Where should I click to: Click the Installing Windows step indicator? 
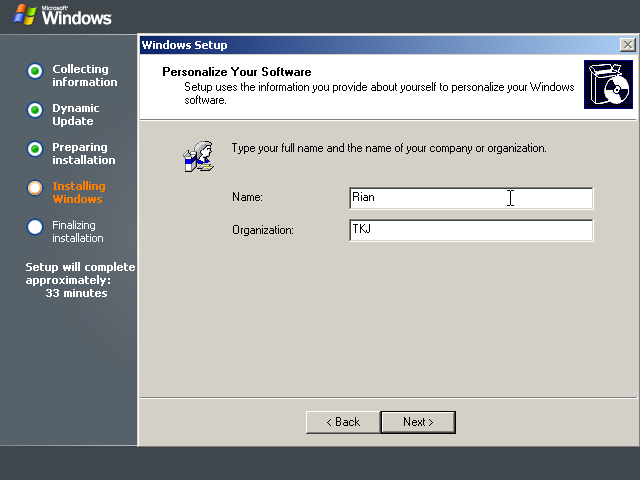(x=35, y=188)
